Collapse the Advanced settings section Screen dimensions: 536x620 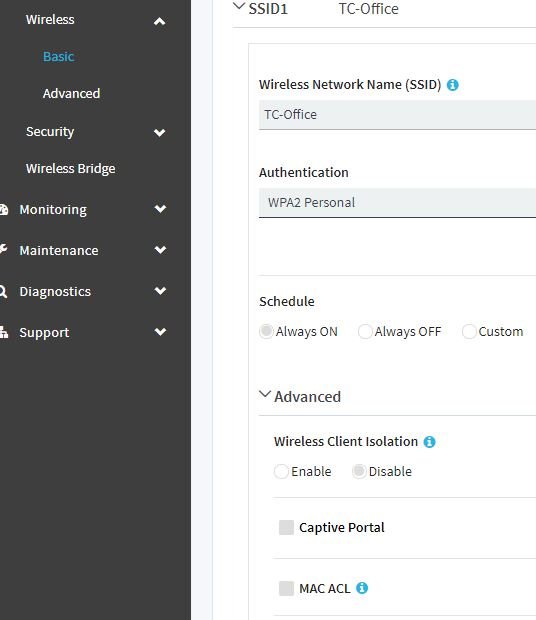[x=264, y=394]
